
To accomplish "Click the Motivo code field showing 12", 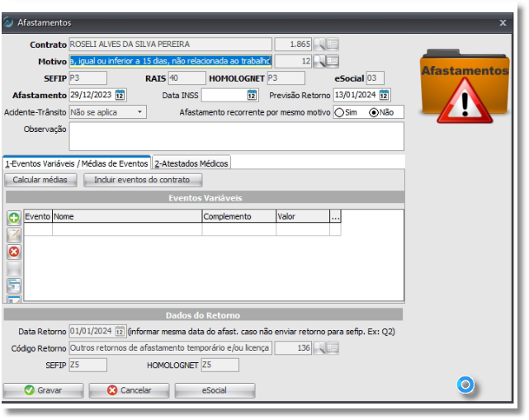I will 293,61.
